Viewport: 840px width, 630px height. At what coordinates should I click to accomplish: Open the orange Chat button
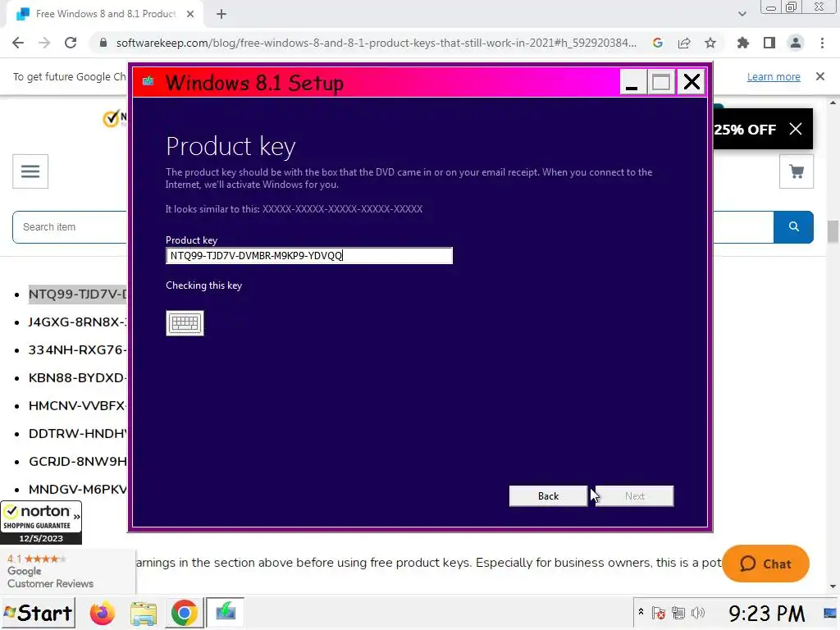click(x=765, y=564)
